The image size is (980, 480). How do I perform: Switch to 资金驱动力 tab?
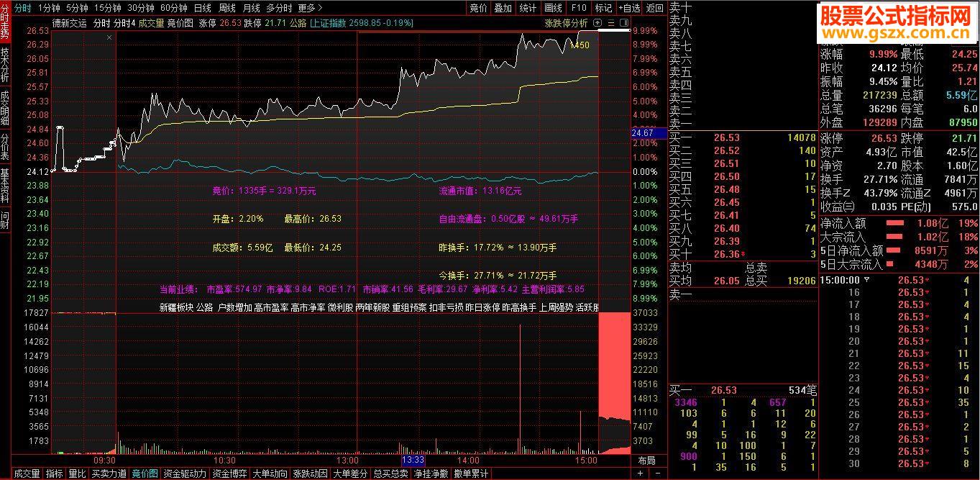[x=185, y=474]
